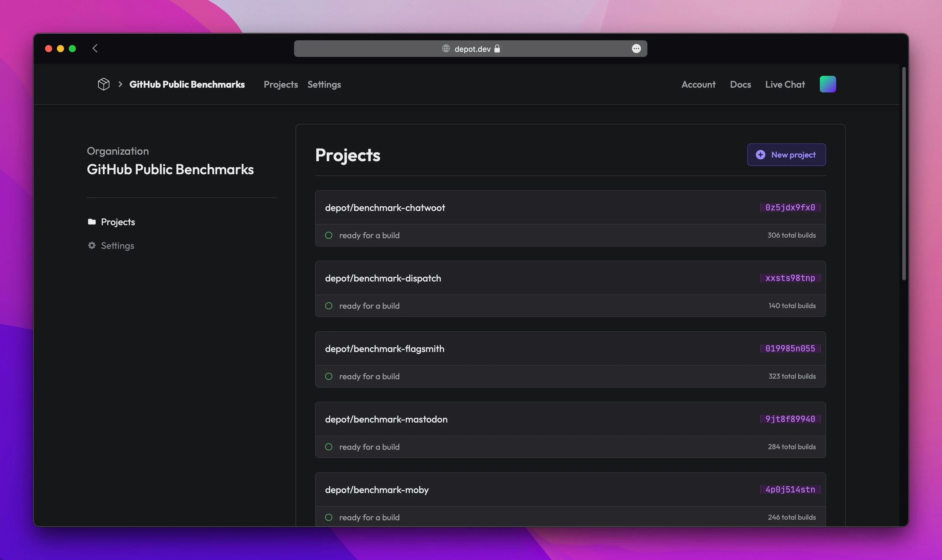Click the green ready indicator for benchmark-moby
Image resolution: width=942 pixels, height=560 pixels.
[329, 517]
